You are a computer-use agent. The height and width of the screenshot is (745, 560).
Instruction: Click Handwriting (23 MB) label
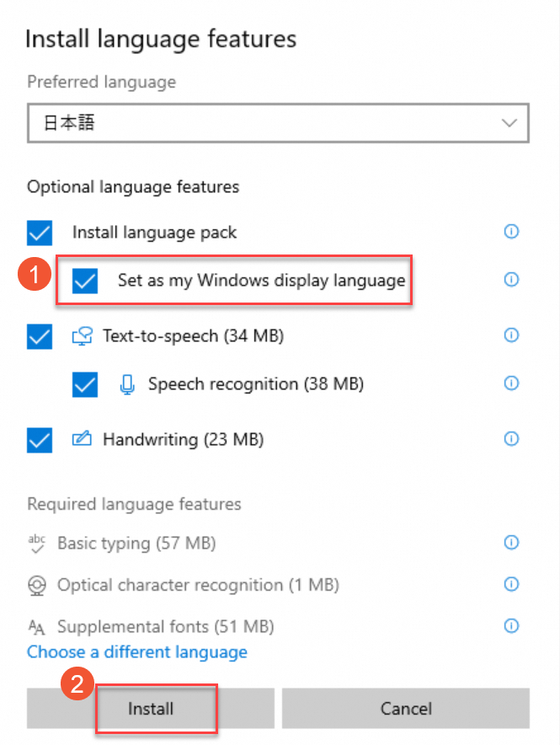click(184, 439)
